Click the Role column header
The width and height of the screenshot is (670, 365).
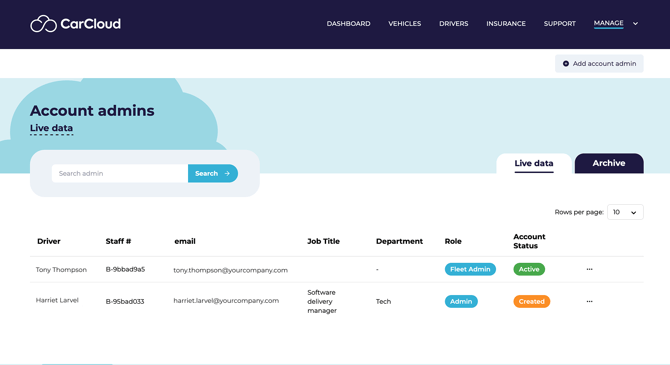click(453, 241)
